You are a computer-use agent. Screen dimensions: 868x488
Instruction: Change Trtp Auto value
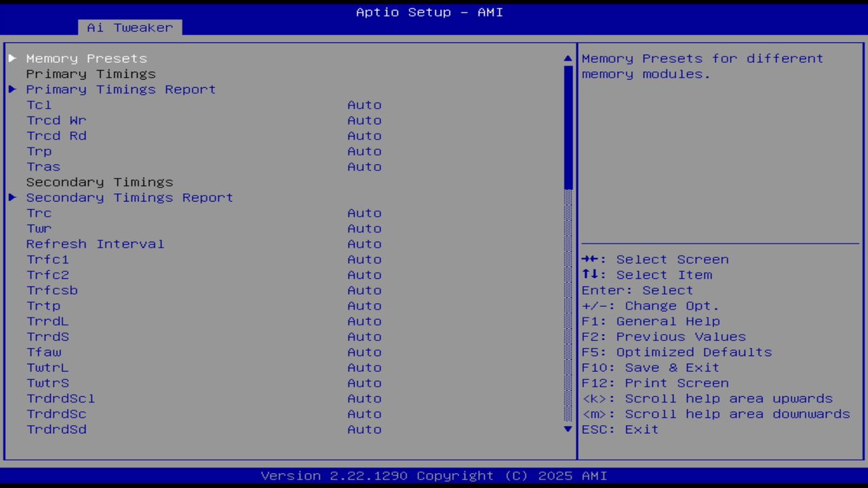364,306
